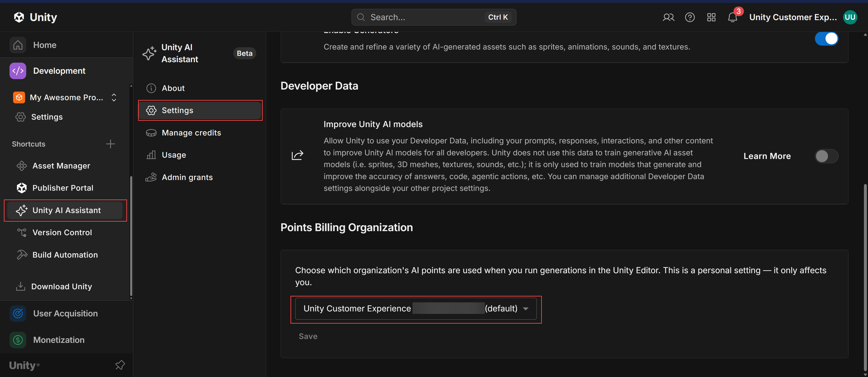Open the Points Billing Organization dropdown

416,309
